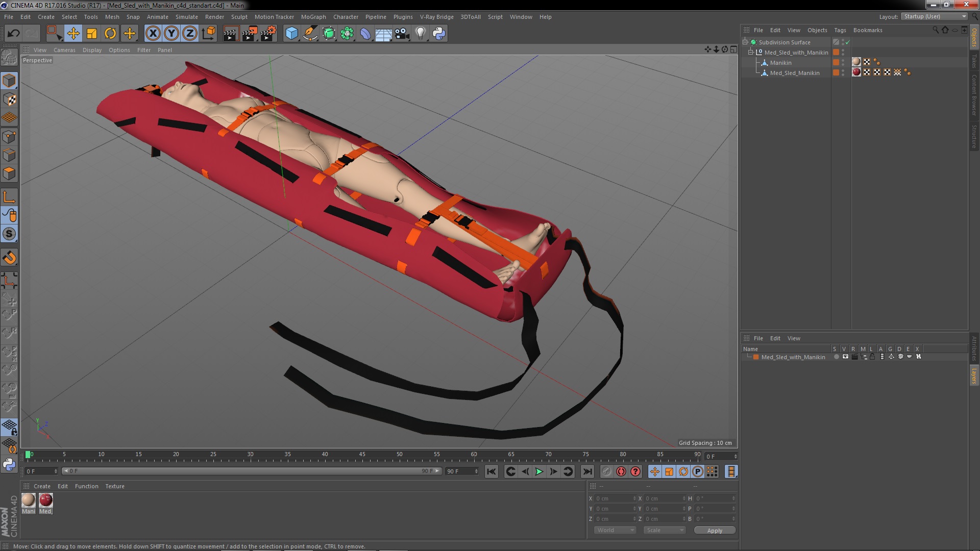Open the World coordinate system dropdown
Viewport: 980px width, 551px height.
(x=615, y=530)
